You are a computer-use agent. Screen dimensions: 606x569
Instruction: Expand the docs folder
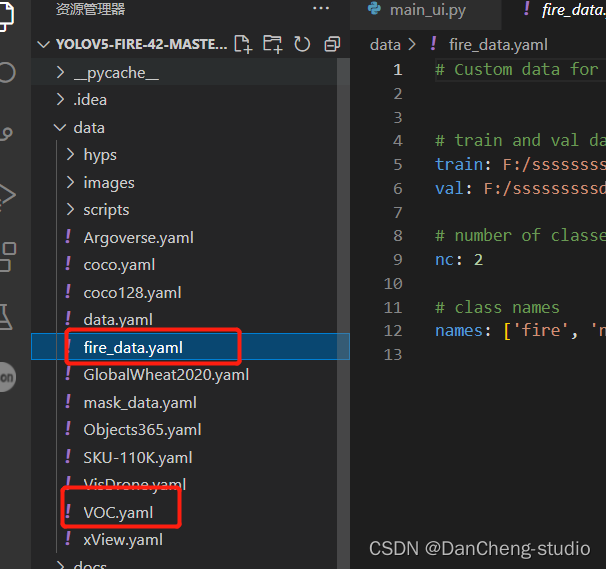[60, 565]
